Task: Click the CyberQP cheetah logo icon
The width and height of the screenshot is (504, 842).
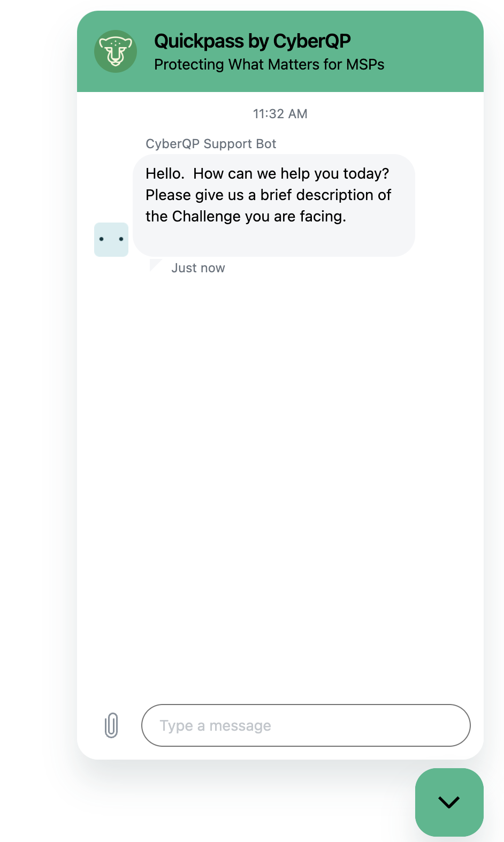Action: pyautogui.click(x=116, y=51)
